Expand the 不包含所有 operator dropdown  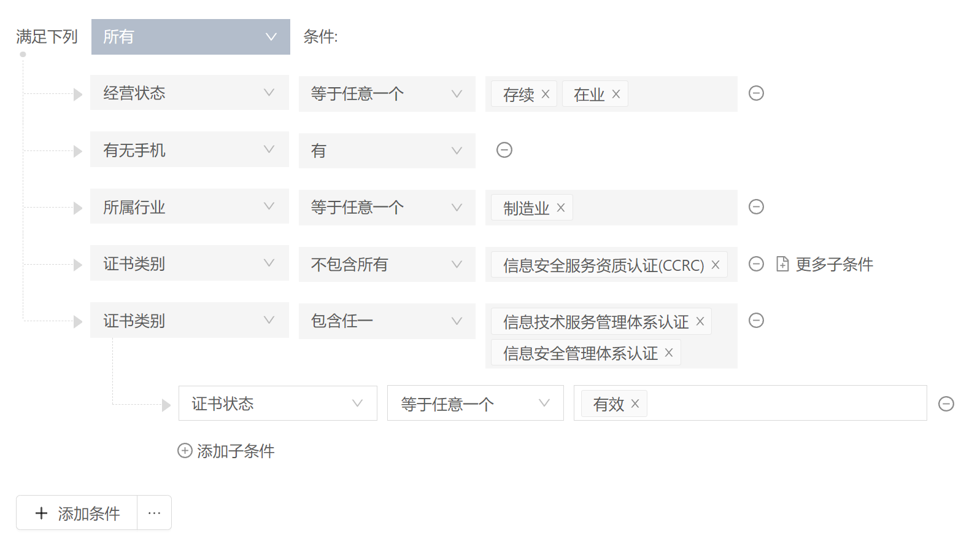(x=387, y=264)
